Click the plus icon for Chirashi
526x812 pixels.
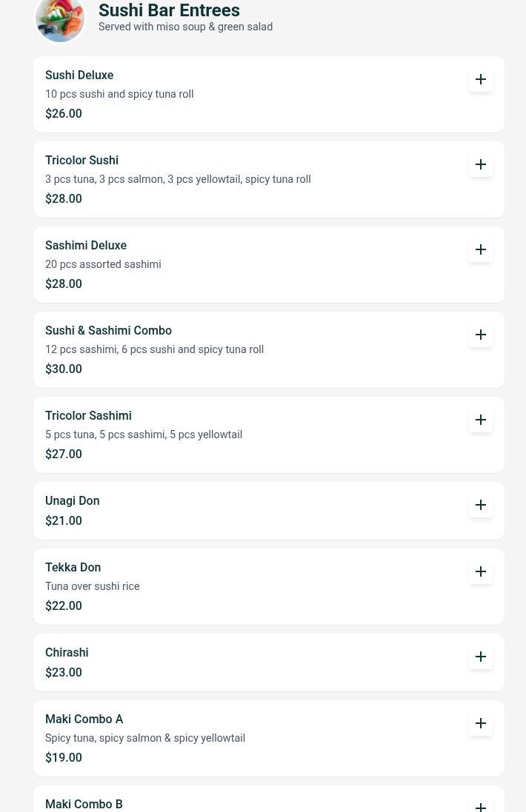[x=481, y=657]
